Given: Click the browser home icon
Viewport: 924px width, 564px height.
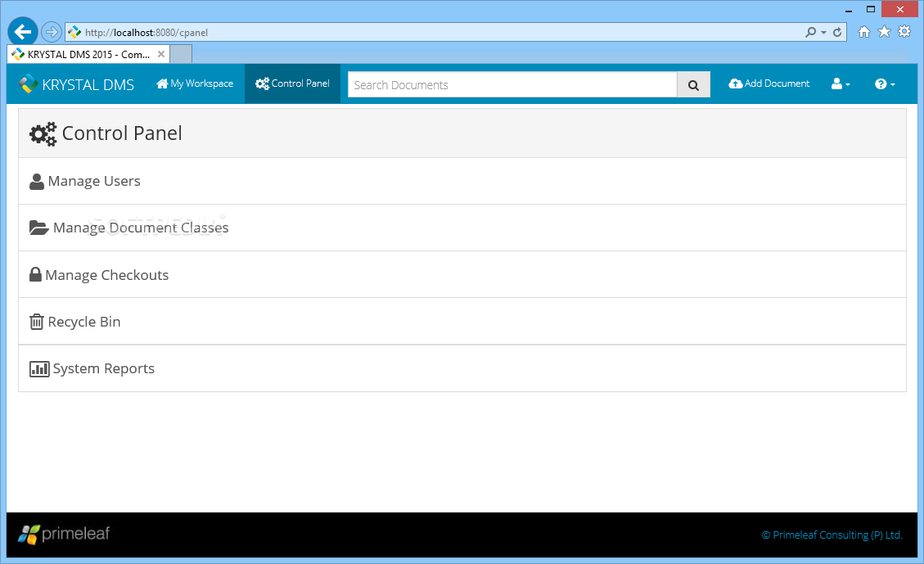Looking at the screenshot, I should tap(864, 32).
